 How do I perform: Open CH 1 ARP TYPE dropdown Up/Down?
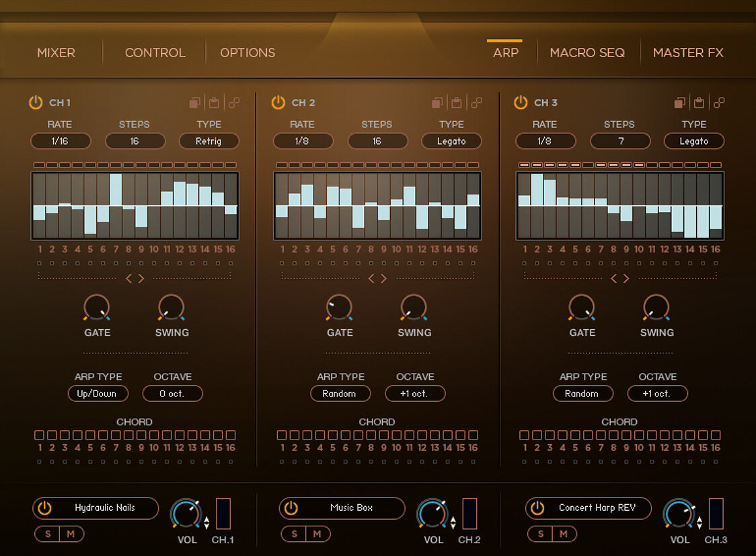pyautogui.click(x=98, y=394)
